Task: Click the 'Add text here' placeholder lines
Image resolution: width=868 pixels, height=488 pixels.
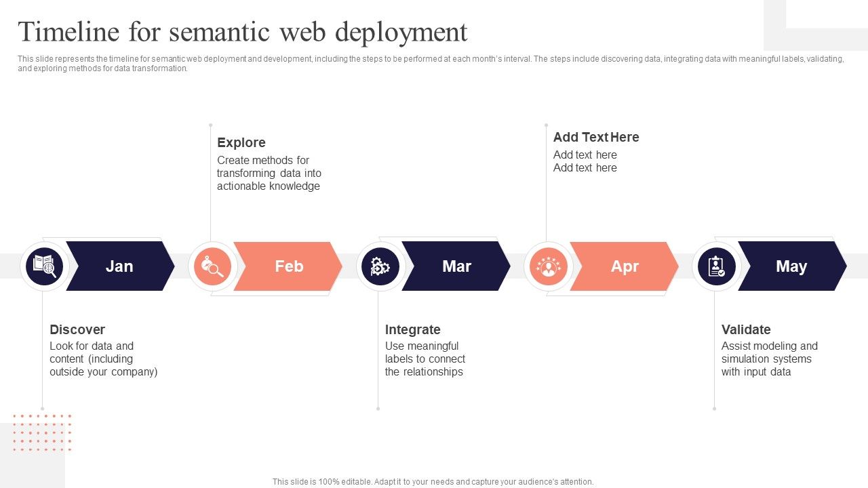Action: point(585,161)
